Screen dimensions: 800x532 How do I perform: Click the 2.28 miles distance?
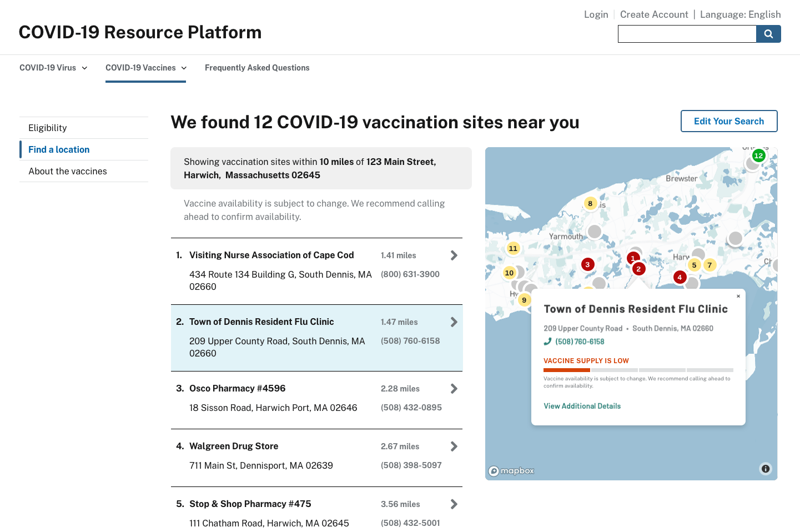point(400,389)
